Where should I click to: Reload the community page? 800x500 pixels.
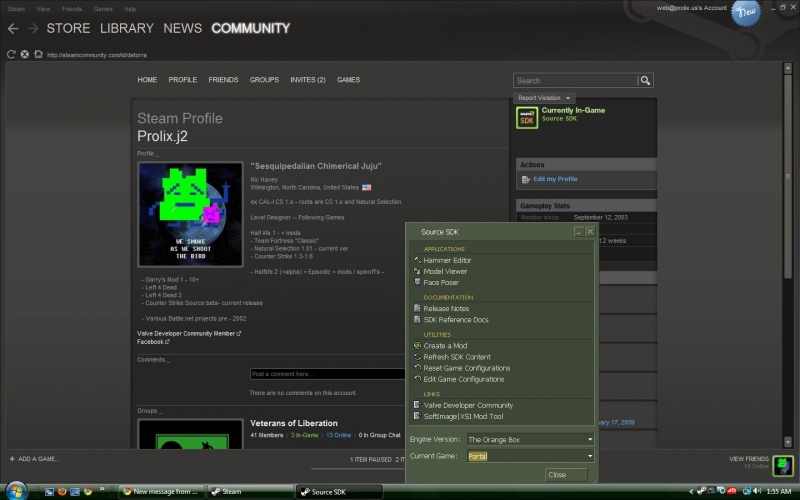pyautogui.click(x=11, y=54)
